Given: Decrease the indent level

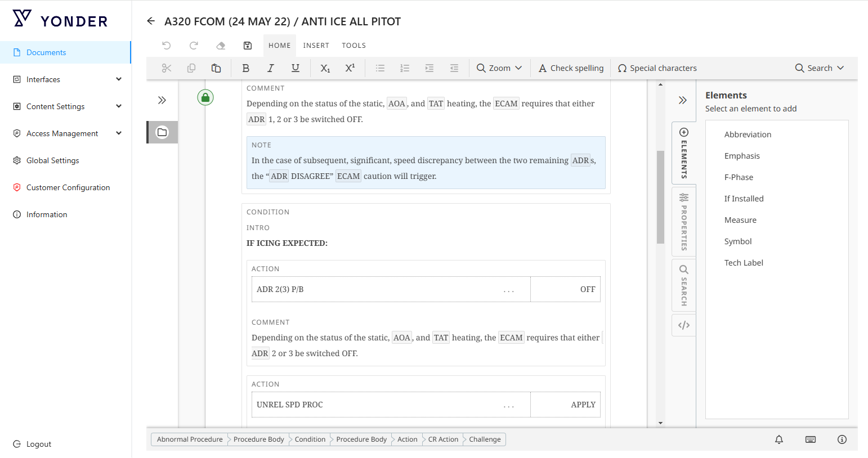Looking at the screenshot, I should pos(454,68).
